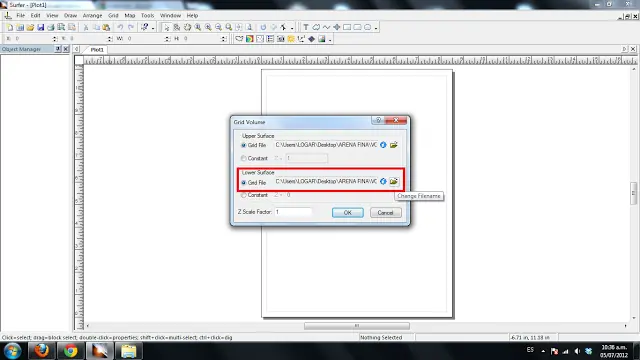Viewport: 640px width, 360px height.
Task: Open the Arrange menu
Action: 92,16
